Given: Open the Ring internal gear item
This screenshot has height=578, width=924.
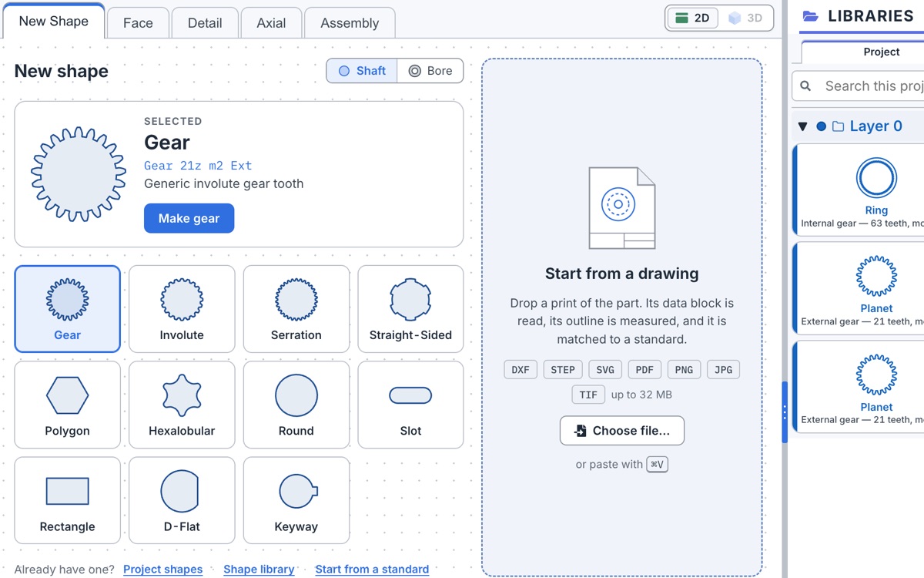Looking at the screenshot, I should click(859, 190).
